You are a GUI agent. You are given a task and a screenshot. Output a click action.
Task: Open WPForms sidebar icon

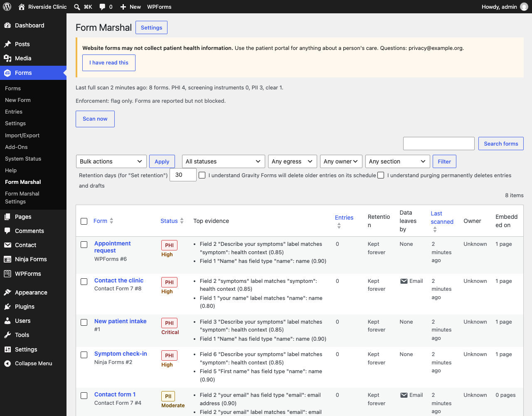point(7,274)
